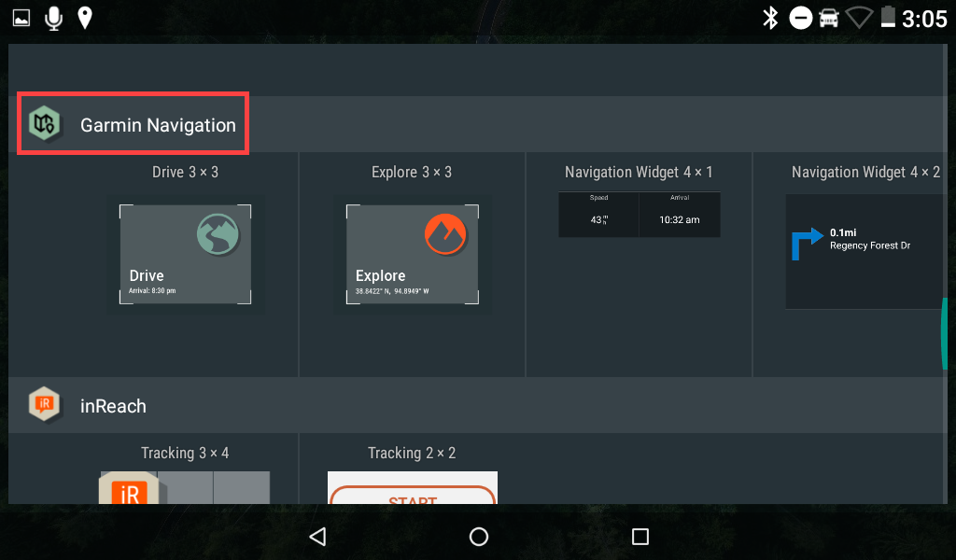This screenshot has height=560, width=956.
Task: Tap the '43' speed value
Action: pos(596,220)
